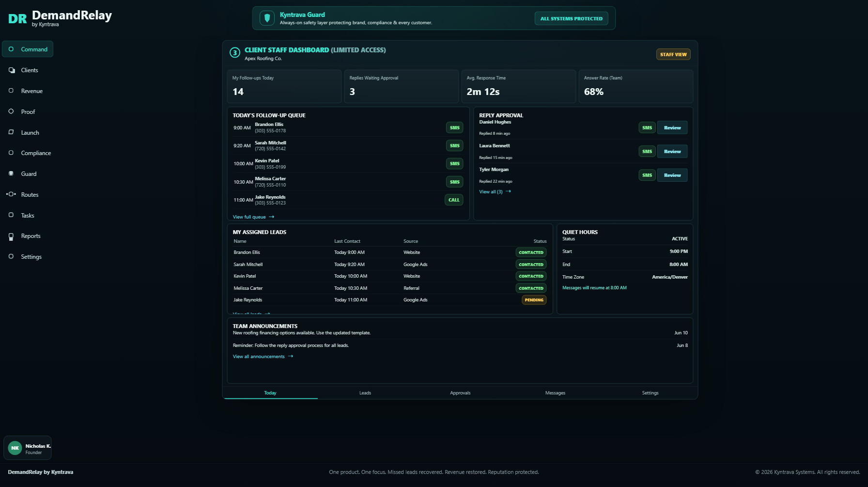Click the Compliance icon in sidebar
This screenshot has height=487, width=868.
click(11, 153)
